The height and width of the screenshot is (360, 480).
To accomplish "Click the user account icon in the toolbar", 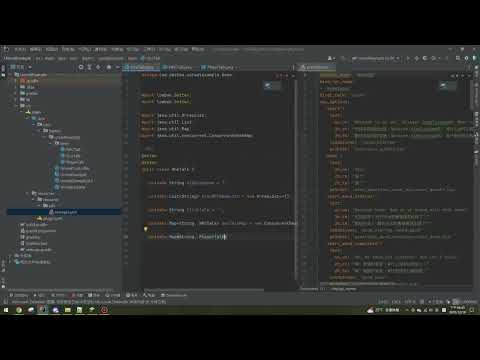I will click(330, 58).
